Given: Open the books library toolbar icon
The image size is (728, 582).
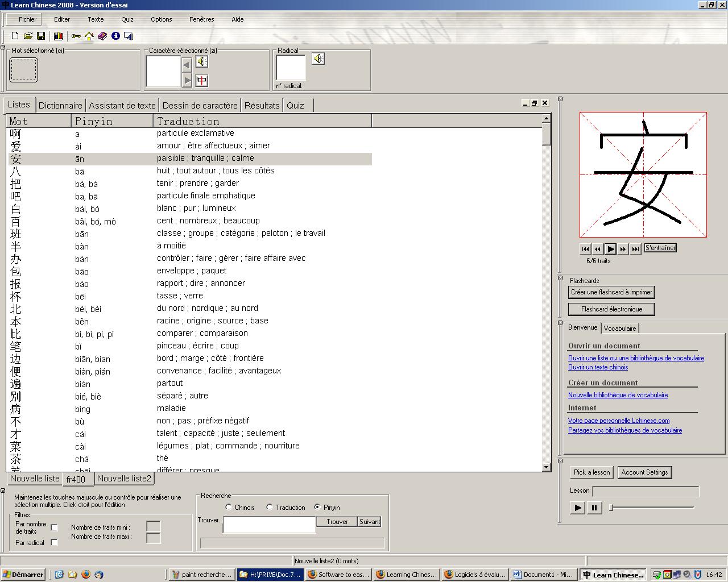Looking at the screenshot, I should 59,36.
